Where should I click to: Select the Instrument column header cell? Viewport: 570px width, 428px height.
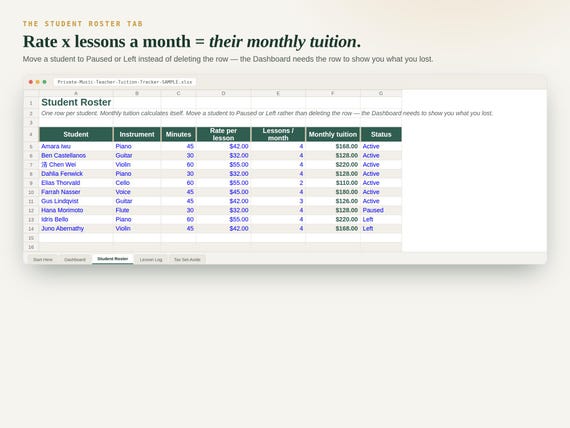[x=137, y=134]
